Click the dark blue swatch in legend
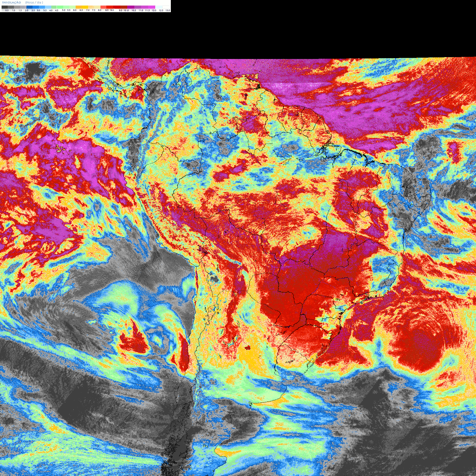The width and height of the screenshot is (476, 476). (x=29, y=7)
